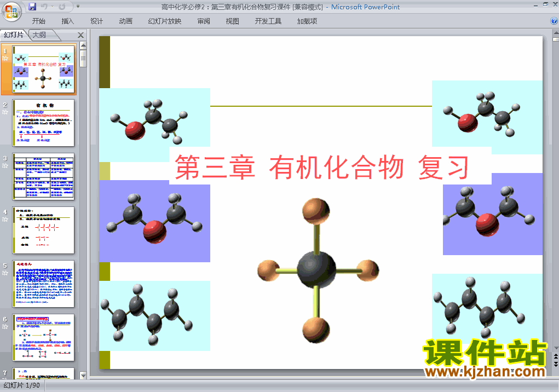Open the 视图 ribbon tab
The height and width of the screenshot is (392, 559).
click(233, 21)
